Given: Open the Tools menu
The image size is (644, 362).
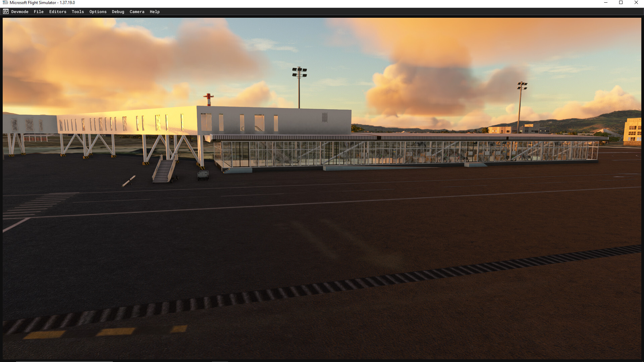Looking at the screenshot, I should point(78,11).
